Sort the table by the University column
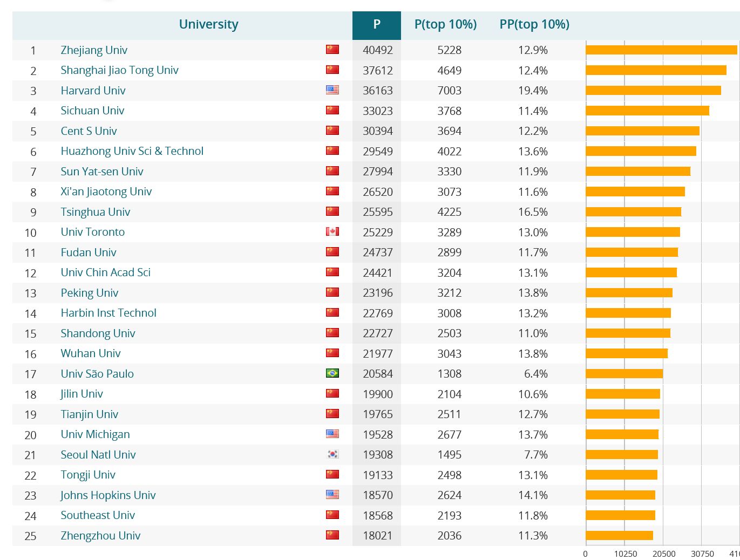The height and width of the screenshot is (560, 740). (208, 24)
